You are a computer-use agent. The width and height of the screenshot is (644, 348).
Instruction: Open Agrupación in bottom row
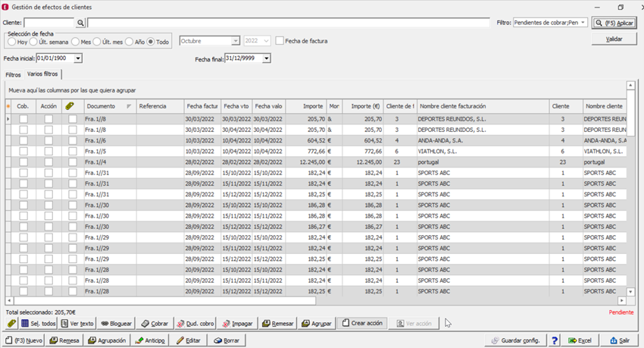107,340
